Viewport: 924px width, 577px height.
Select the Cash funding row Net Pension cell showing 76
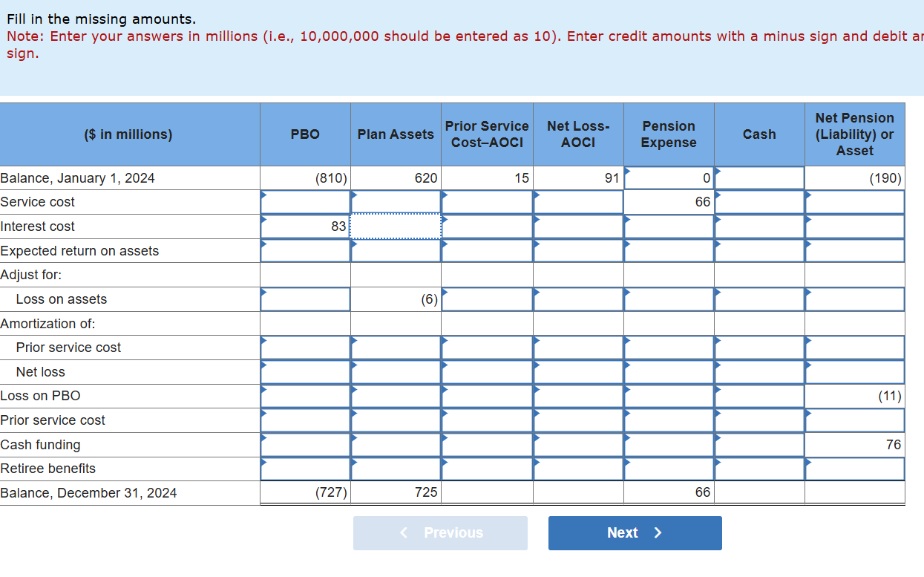[x=853, y=444]
